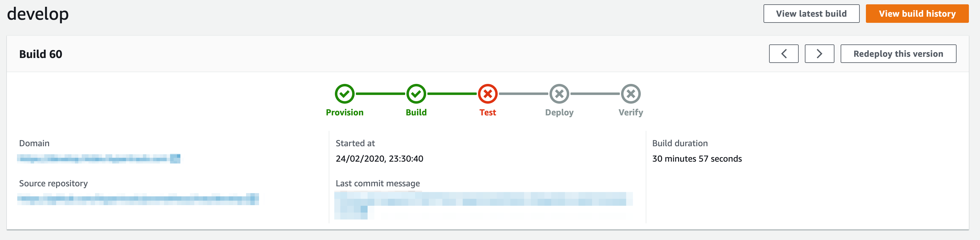The width and height of the screenshot is (980, 240).
Task: Click the Verify stage label
Action: [630, 112]
